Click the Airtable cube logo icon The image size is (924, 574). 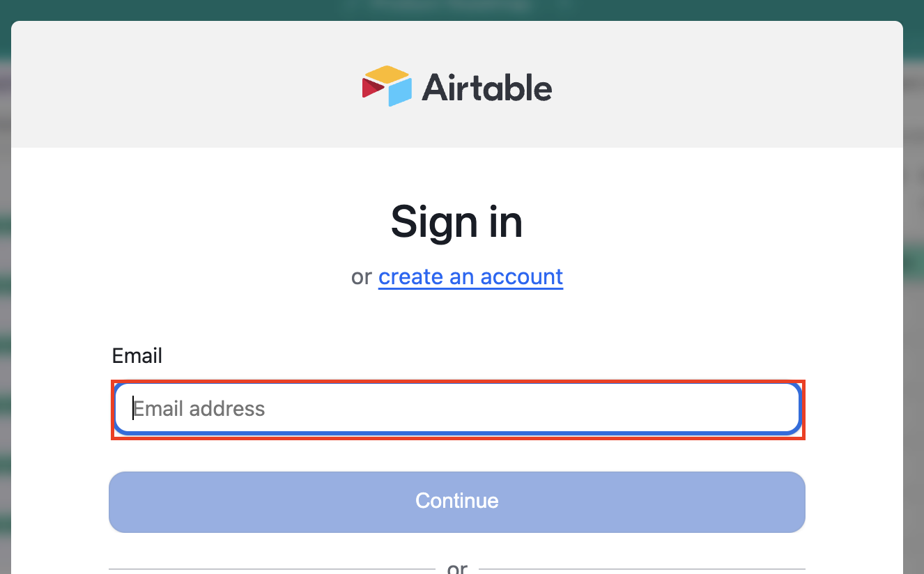(387, 86)
